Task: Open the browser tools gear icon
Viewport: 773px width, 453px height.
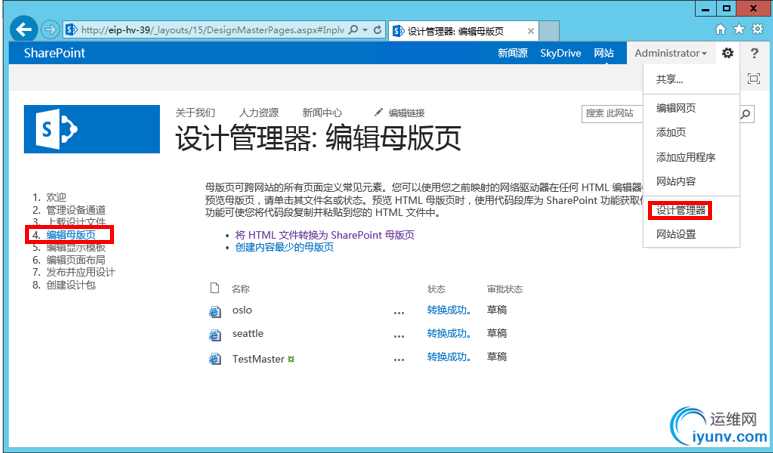Action: (757, 29)
